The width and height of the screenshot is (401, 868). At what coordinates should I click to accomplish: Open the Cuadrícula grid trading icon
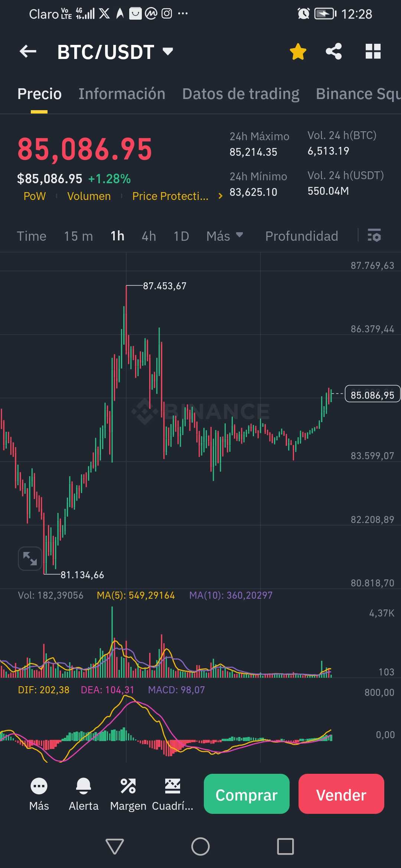pos(173,786)
